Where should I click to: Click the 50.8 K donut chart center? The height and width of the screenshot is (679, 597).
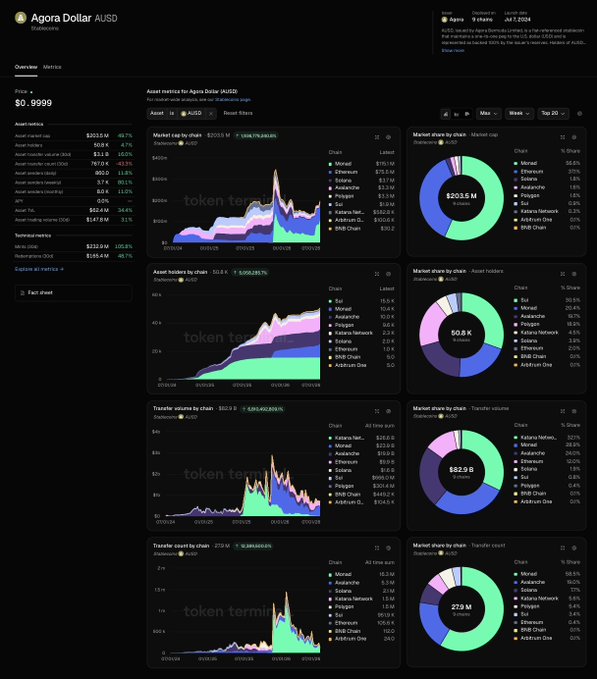tap(461, 335)
